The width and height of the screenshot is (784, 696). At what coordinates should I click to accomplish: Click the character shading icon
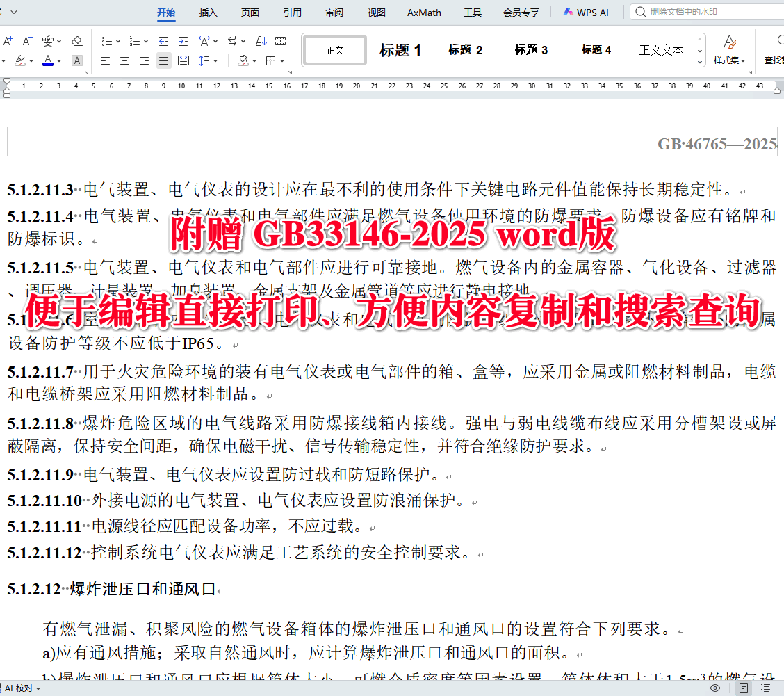point(76,60)
